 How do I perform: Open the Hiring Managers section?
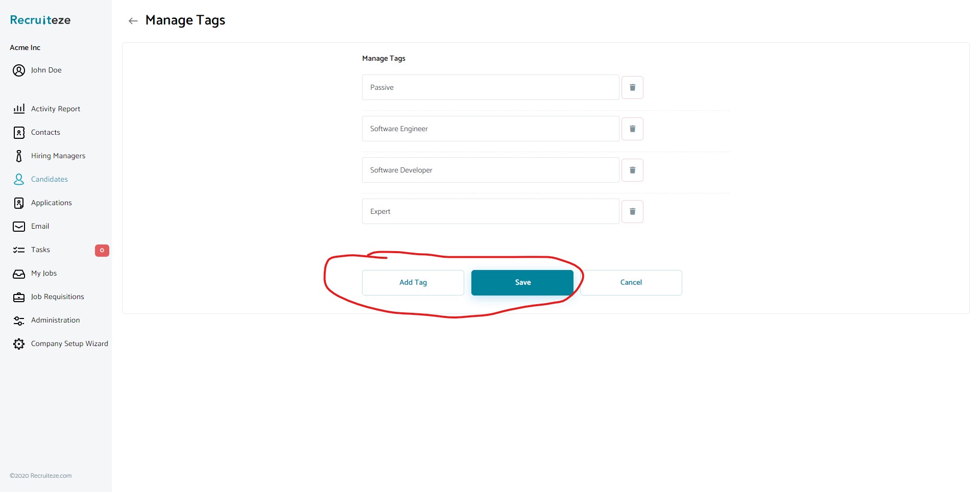click(58, 156)
